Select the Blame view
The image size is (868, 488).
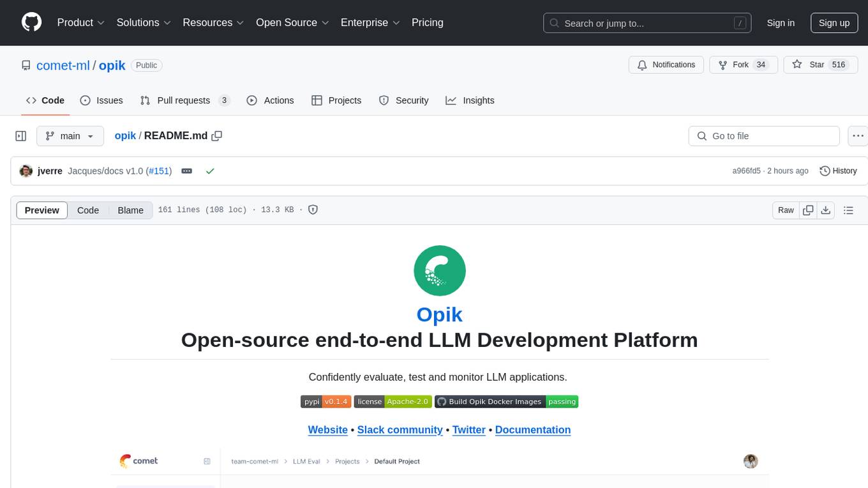coord(131,210)
